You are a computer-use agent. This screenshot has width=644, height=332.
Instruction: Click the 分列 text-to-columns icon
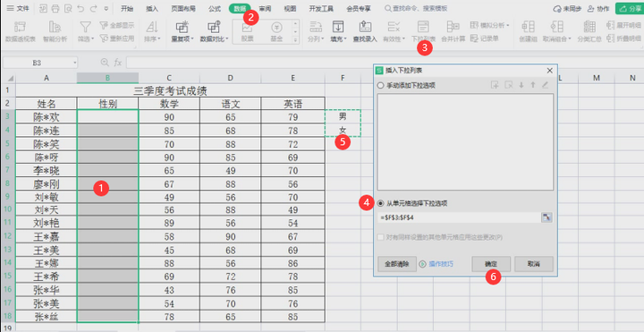click(x=316, y=27)
